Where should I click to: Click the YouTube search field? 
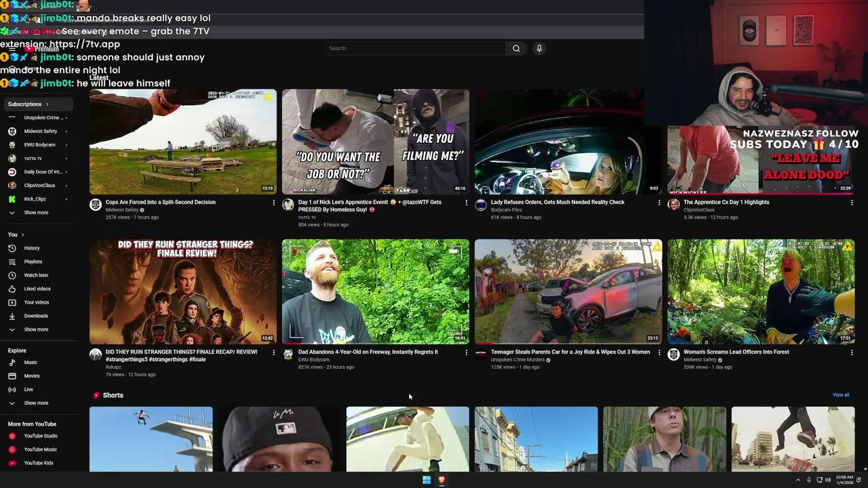(414, 48)
